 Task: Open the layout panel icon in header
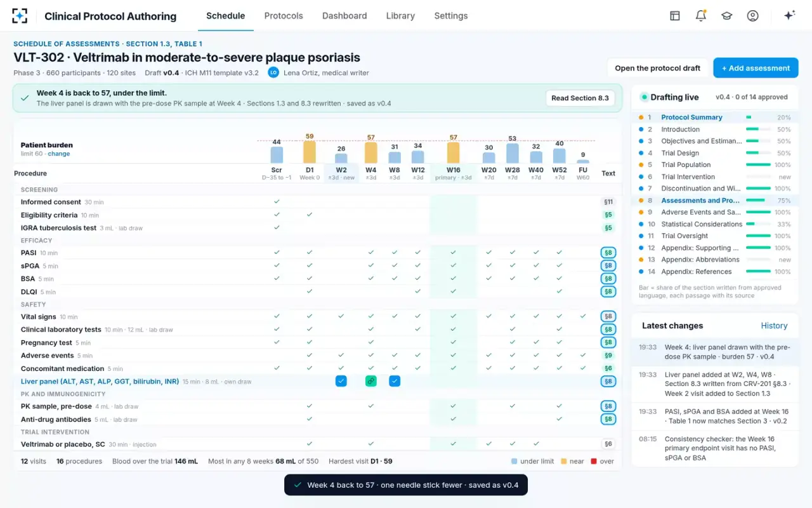click(x=675, y=16)
